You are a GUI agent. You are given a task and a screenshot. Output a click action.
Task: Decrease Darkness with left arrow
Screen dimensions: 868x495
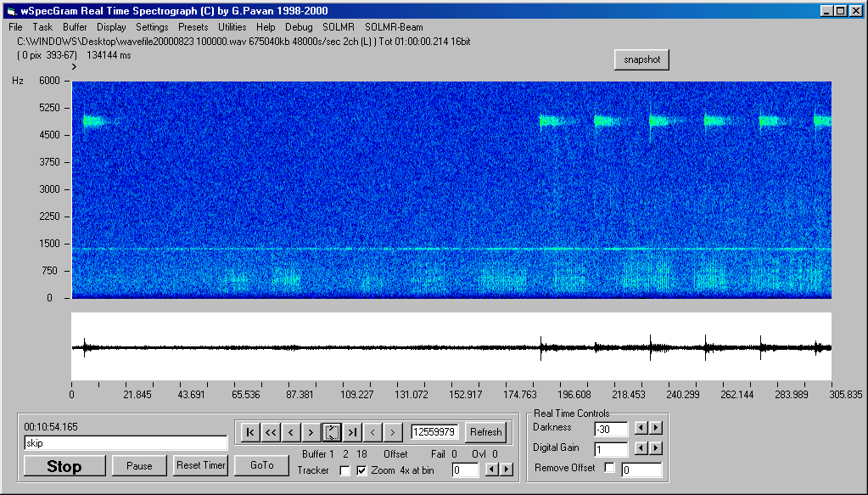[x=641, y=427]
